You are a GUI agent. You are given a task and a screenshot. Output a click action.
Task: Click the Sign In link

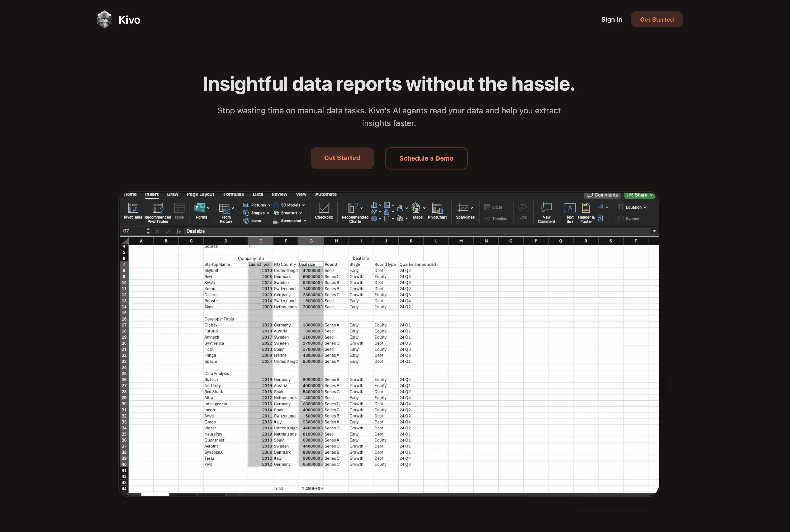[x=611, y=19]
